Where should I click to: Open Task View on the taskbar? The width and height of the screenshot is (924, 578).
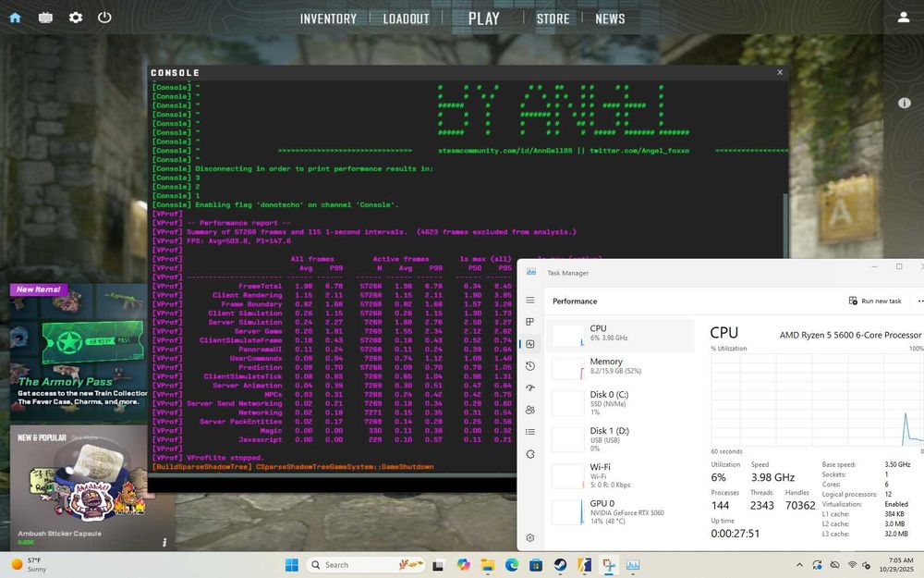[438, 565]
